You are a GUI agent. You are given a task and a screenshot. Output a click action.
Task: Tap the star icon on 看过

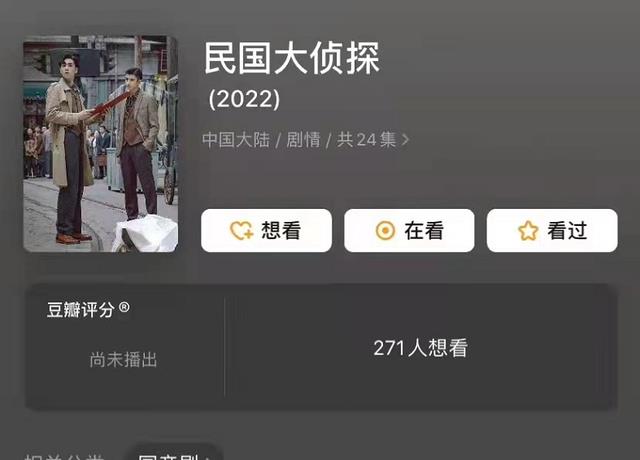click(528, 231)
